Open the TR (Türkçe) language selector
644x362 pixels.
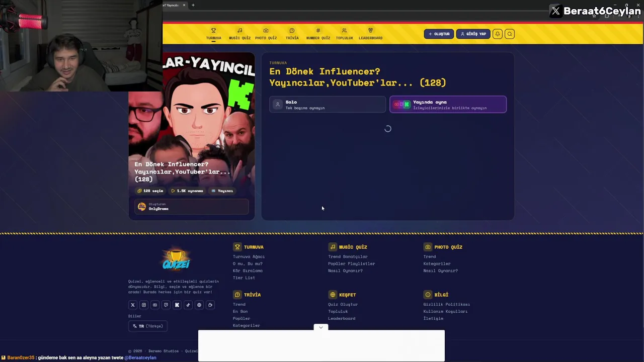148,326
